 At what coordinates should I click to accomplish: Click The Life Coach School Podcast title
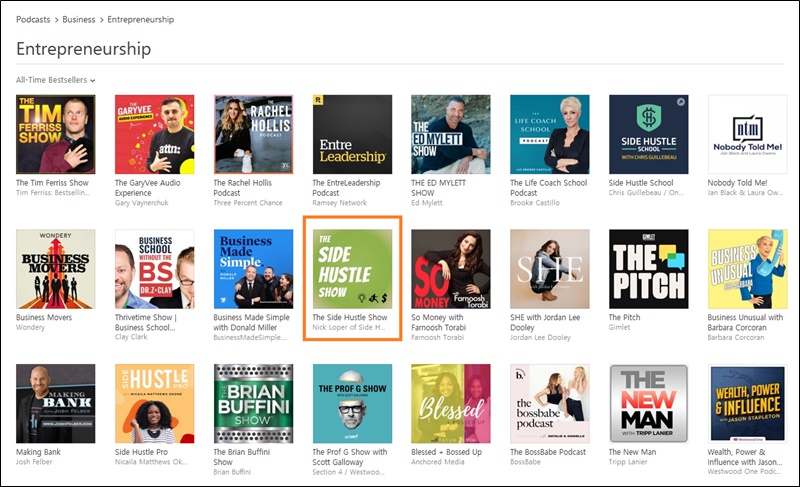click(548, 188)
